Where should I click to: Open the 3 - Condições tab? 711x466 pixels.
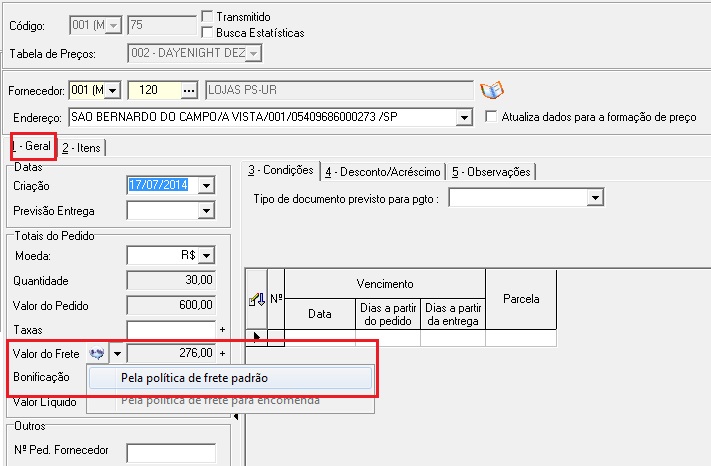coord(281,170)
